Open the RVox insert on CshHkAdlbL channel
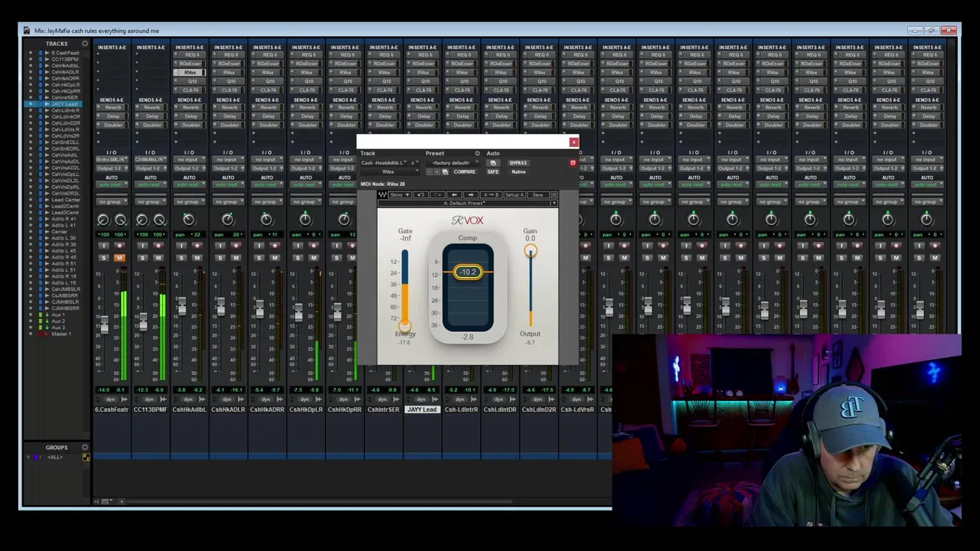The image size is (980, 551). [x=189, y=72]
